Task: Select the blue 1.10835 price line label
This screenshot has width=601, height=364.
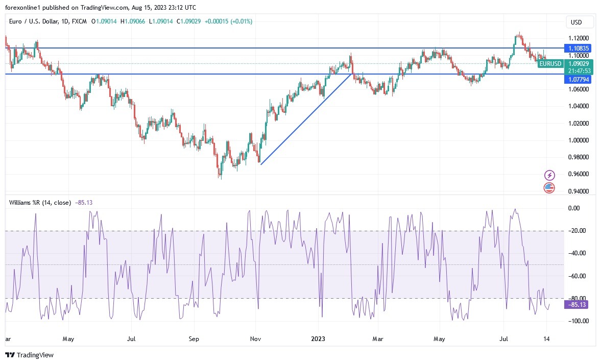Action: point(578,48)
